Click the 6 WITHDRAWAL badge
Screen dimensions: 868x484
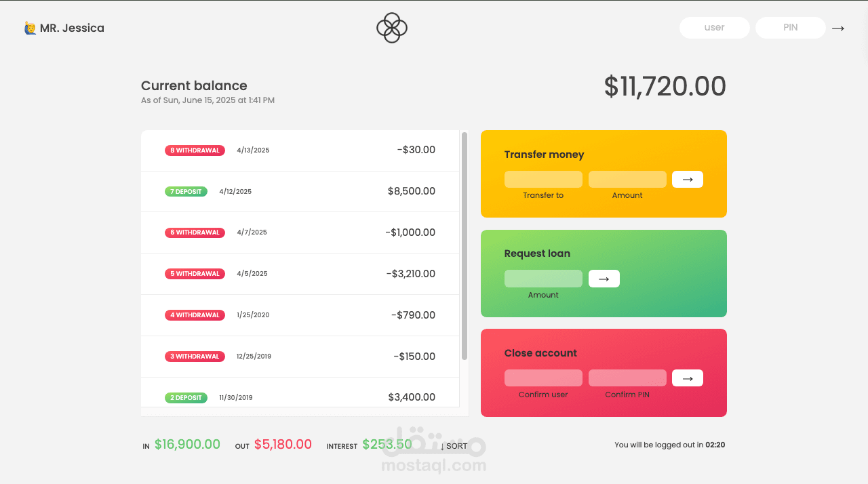[x=195, y=233]
